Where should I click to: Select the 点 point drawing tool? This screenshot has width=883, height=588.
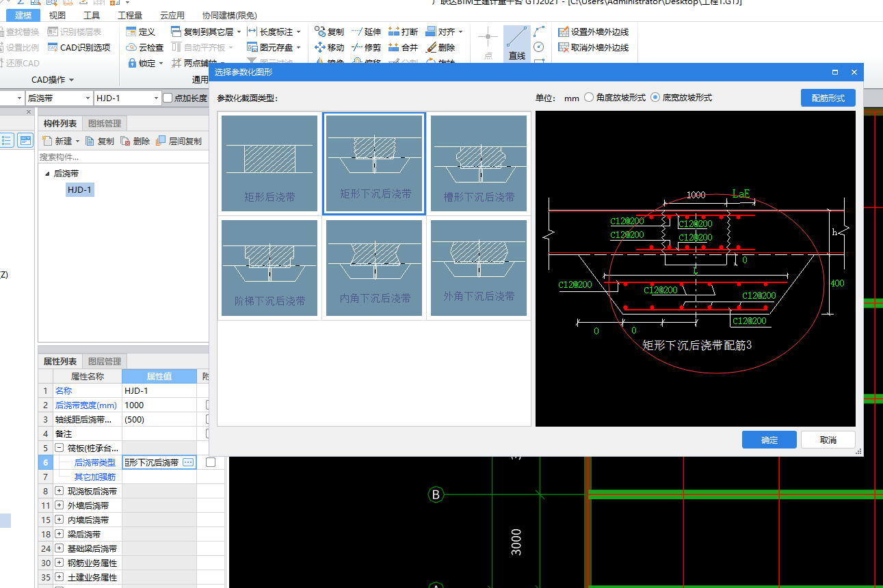point(488,44)
